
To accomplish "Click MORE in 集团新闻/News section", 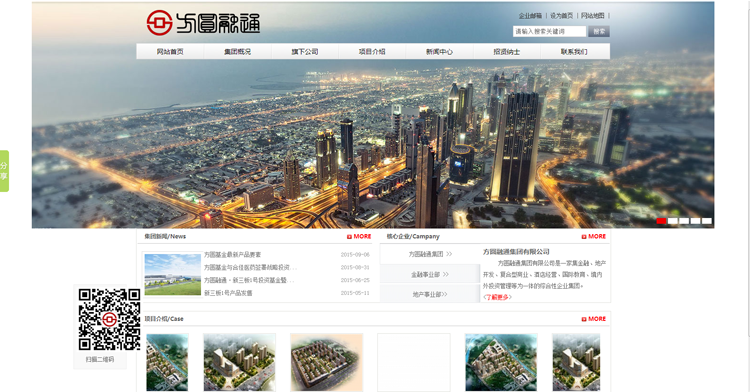I will (359, 237).
